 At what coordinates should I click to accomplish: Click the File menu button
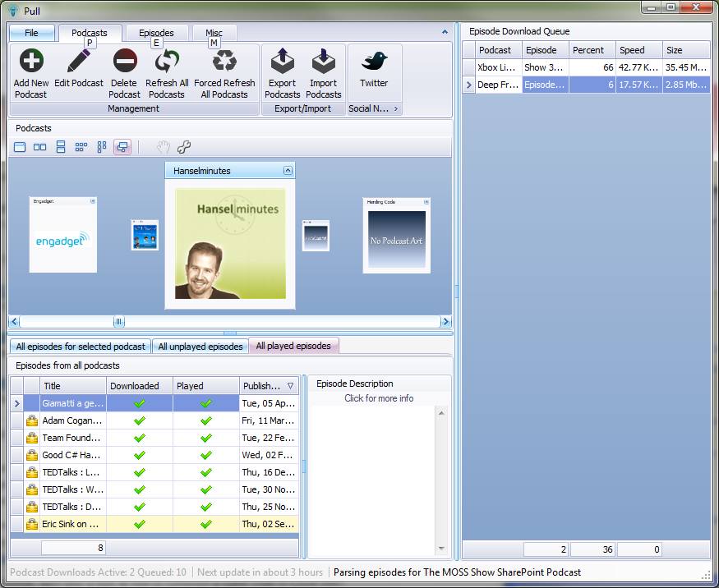pos(31,34)
